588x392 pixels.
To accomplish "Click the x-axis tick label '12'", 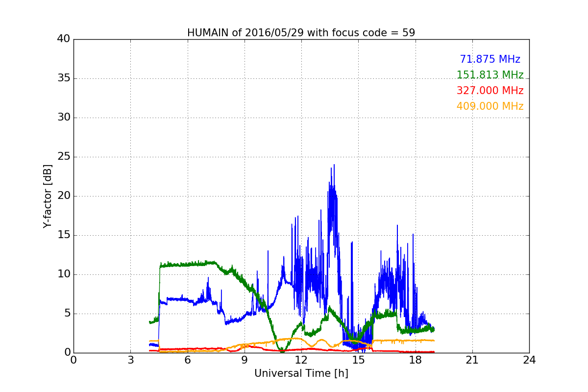I will point(301,360).
